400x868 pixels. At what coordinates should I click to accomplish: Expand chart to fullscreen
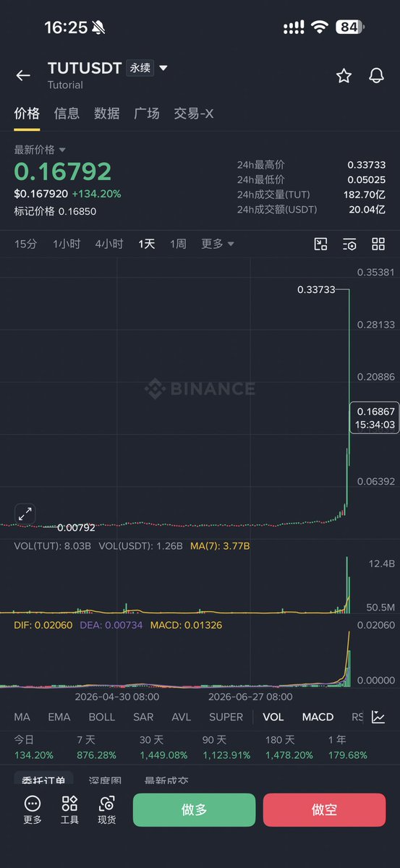[x=25, y=514]
